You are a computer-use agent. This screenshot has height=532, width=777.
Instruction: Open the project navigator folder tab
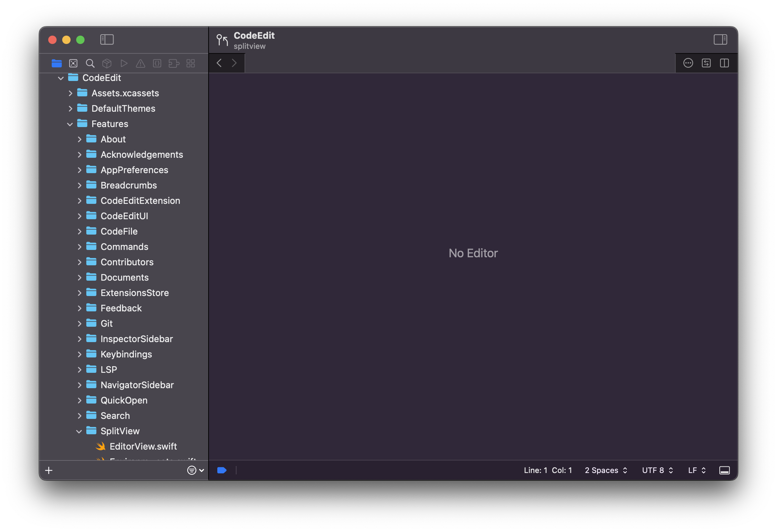tap(57, 63)
